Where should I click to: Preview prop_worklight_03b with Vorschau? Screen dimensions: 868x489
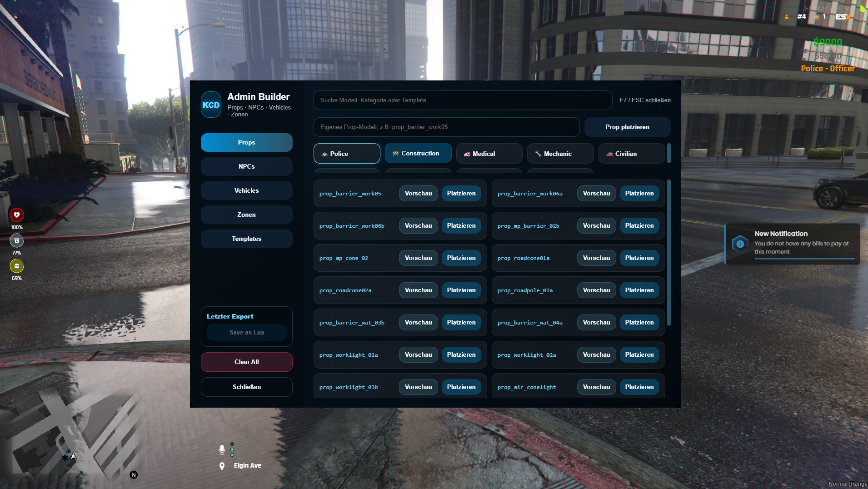coord(419,387)
